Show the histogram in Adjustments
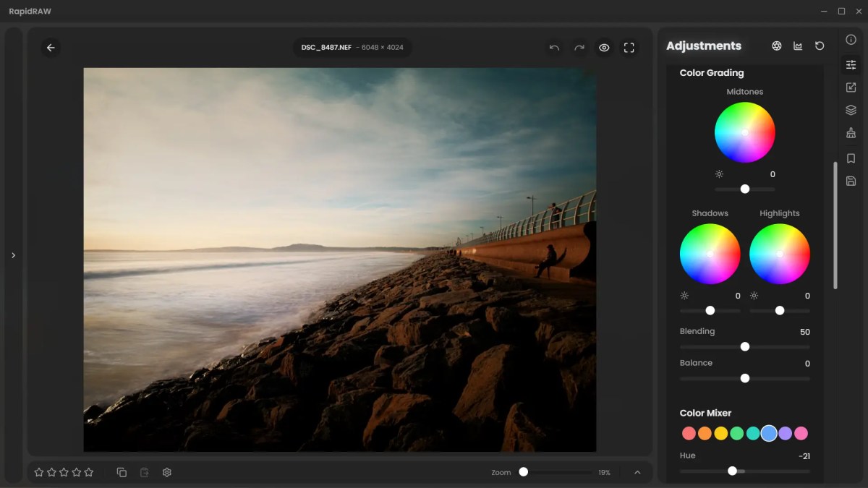868x488 pixels. tap(796, 46)
